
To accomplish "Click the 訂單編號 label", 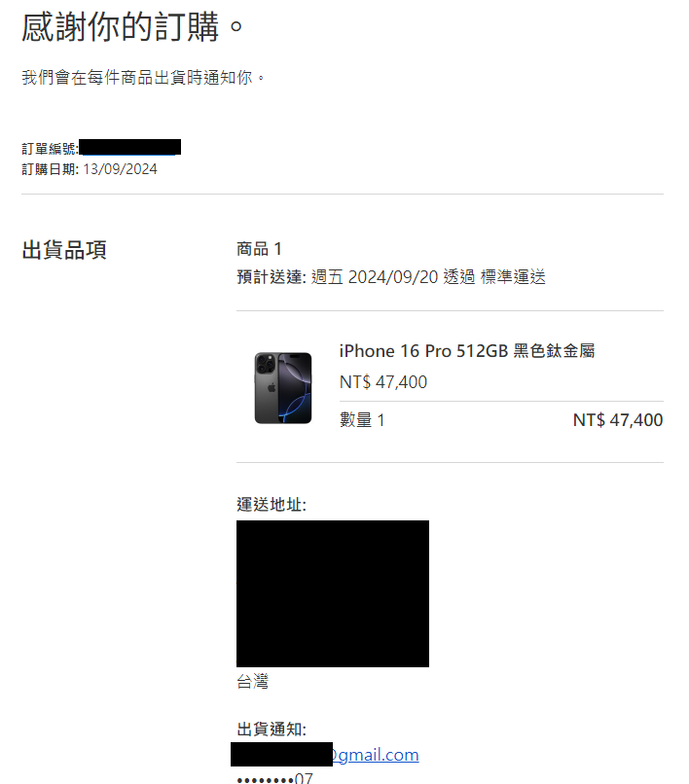I will coord(50,149).
